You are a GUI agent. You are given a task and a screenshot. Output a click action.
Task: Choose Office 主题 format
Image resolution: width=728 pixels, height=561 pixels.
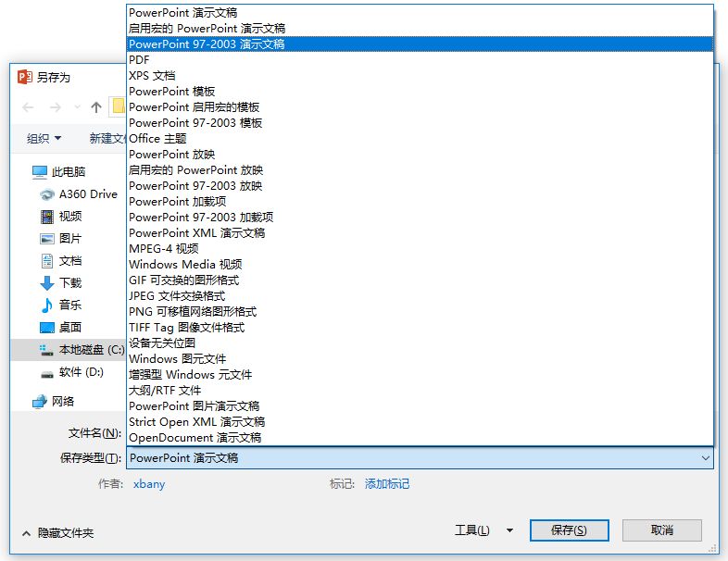(420, 139)
